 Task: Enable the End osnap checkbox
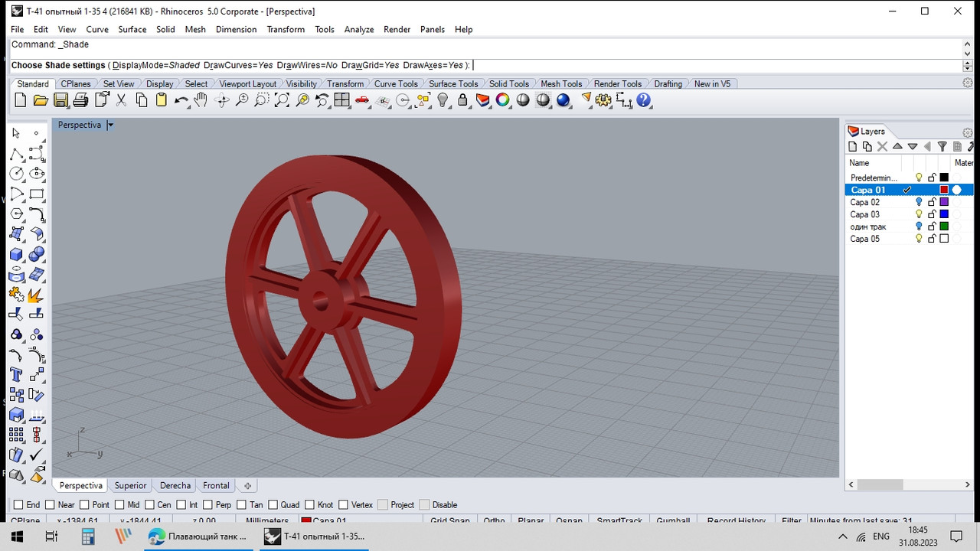(x=18, y=504)
